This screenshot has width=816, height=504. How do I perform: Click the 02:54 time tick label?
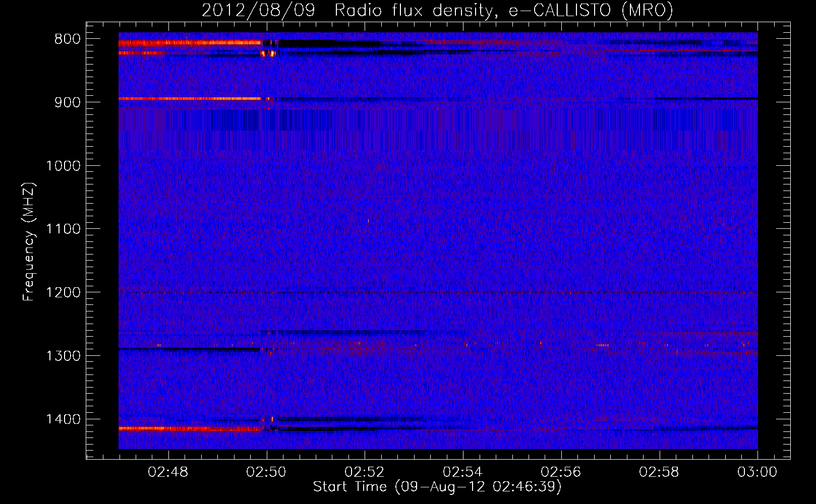(x=463, y=472)
